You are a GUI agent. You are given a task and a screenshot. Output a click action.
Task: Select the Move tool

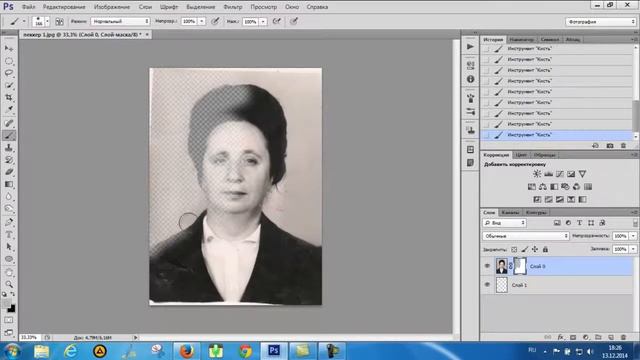pyautogui.click(x=9, y=49)
